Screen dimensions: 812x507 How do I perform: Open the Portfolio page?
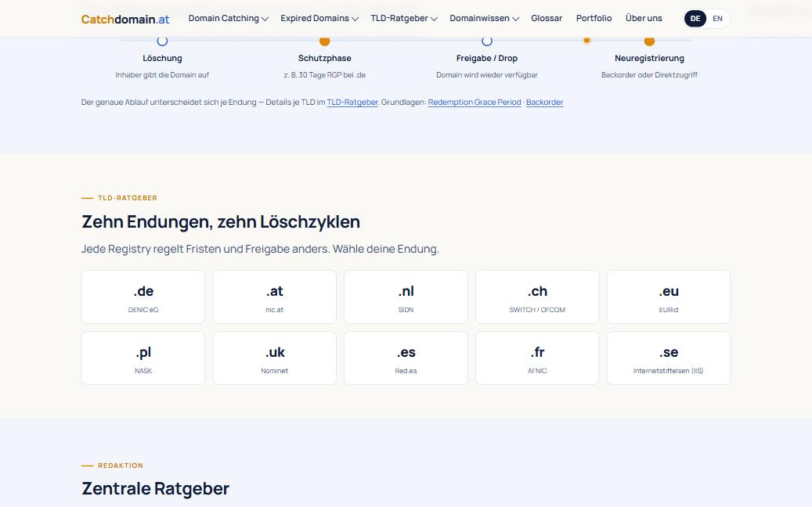point(594,18)
